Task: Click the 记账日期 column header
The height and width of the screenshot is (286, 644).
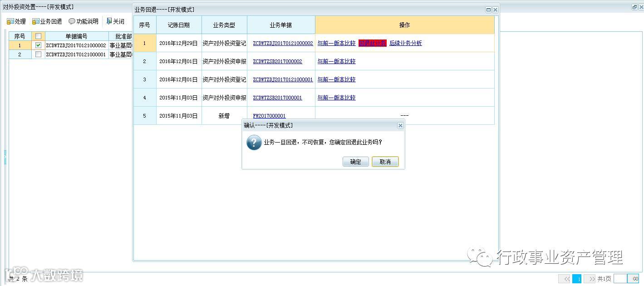Action: tap(179, 25)
